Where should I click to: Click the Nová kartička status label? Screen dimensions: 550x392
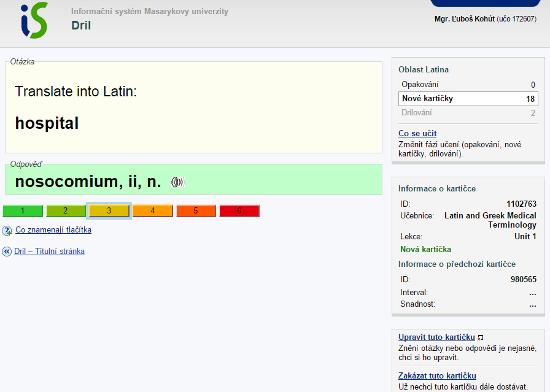(426, 249)
